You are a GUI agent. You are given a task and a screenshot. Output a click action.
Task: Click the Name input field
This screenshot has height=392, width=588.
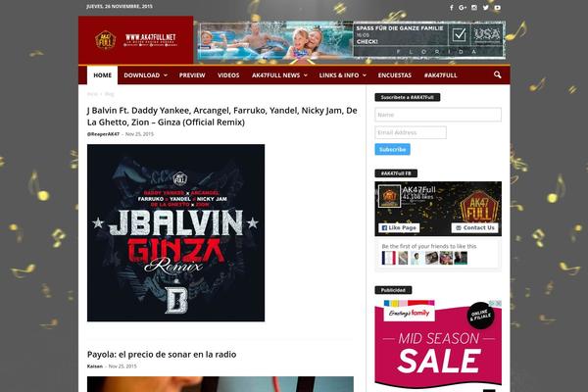pos(438,115)
